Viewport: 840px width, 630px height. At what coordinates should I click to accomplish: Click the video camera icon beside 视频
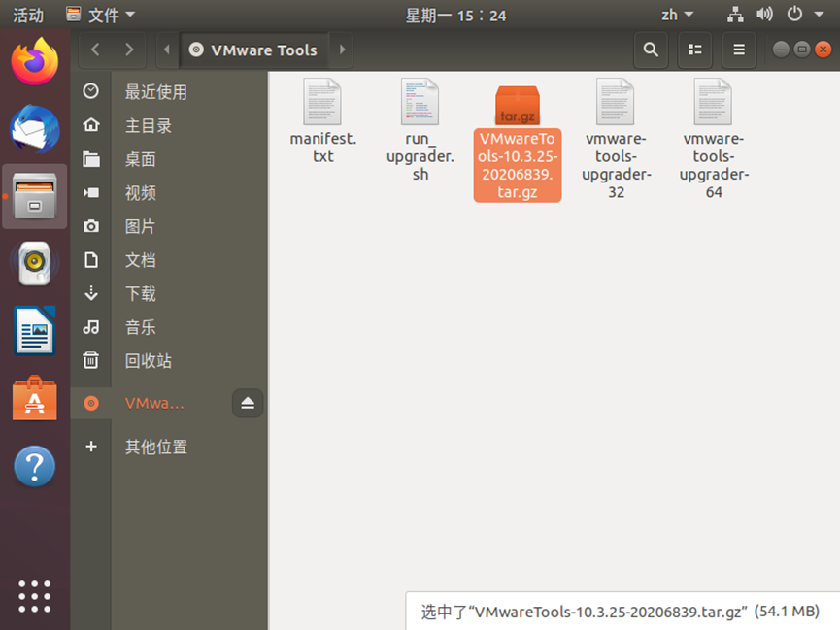(x=91, y=193)
